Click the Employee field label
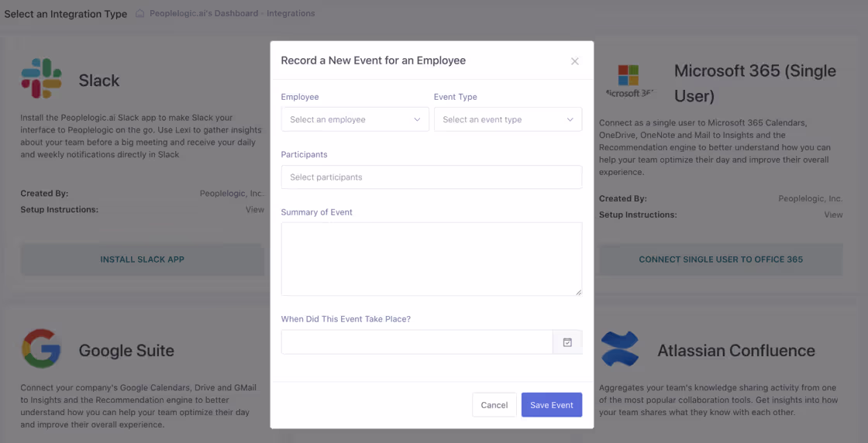The height and width of the screenshot is (443, 868). tap(300, 97)
